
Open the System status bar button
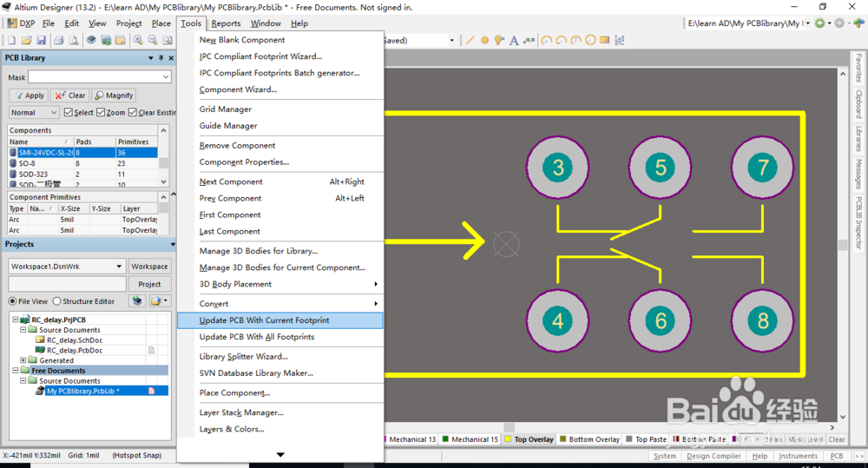[664, 456]
